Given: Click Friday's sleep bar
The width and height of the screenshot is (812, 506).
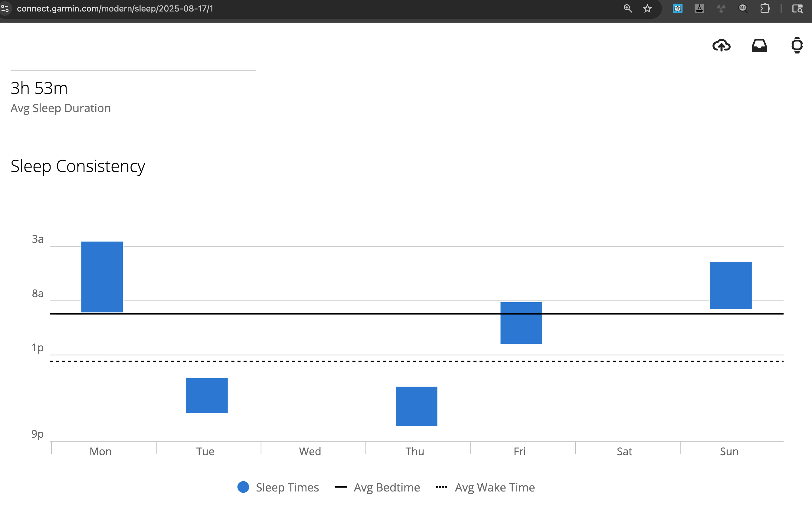Looking at the screenshot, I should click(521, 323).
